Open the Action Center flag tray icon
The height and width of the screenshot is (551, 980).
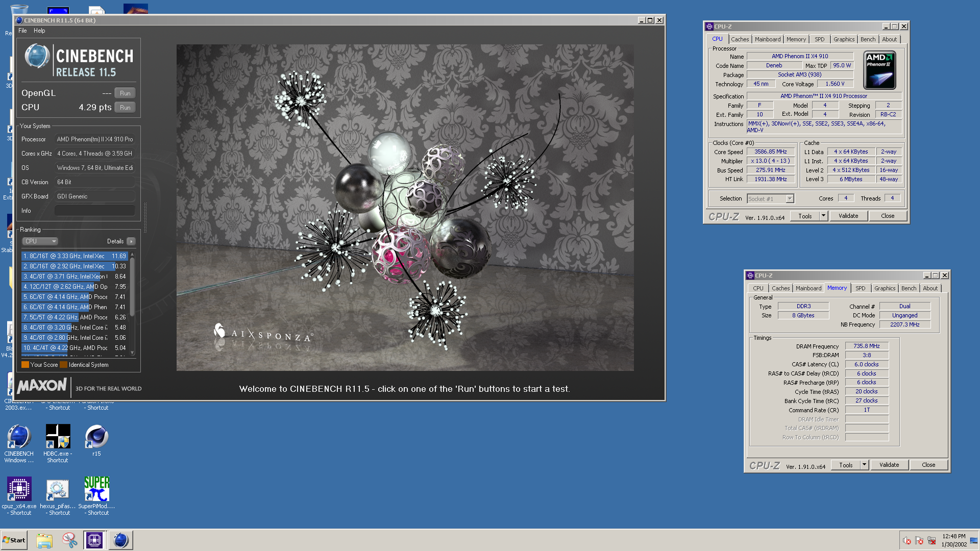click(x=919, y=540)
